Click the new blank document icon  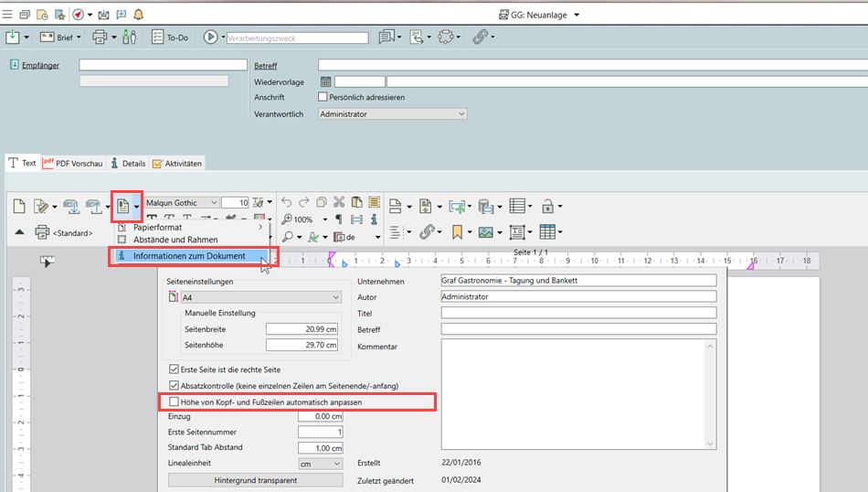pos(18,206)
